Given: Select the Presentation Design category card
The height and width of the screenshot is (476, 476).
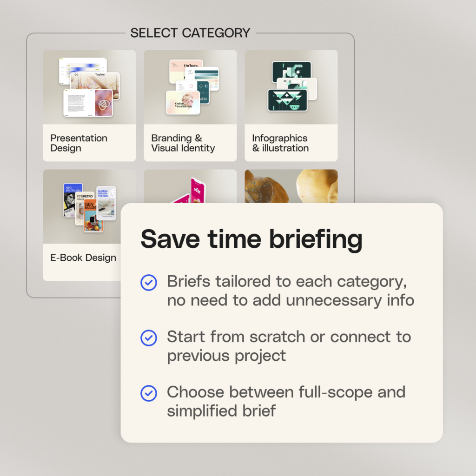Looking at the screenshot, I should click(89, 106).
